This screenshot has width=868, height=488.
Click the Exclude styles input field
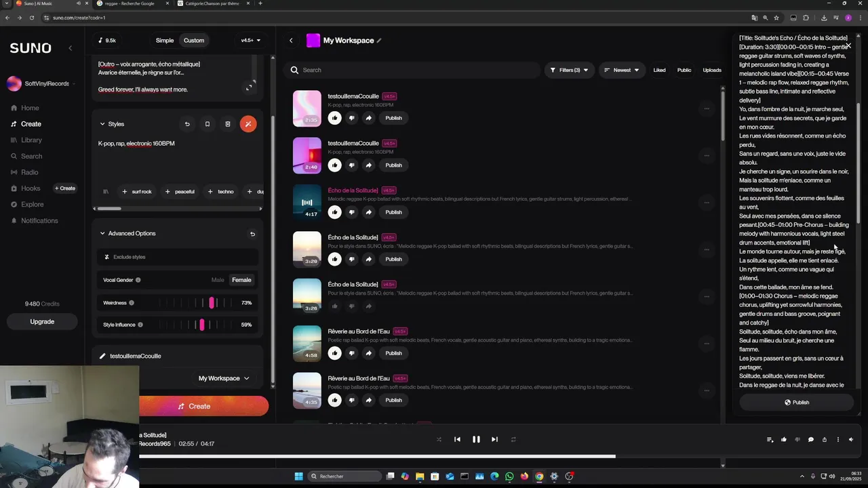tap(178, 257)
